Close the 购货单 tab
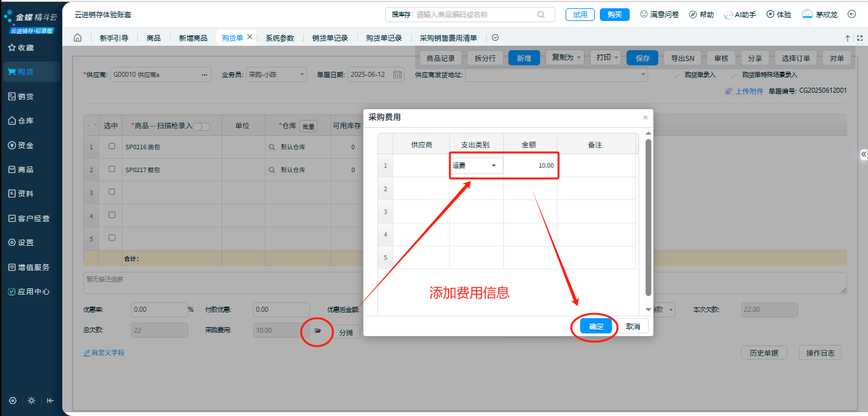The image size is (868, 416). (x=250, y=37)
